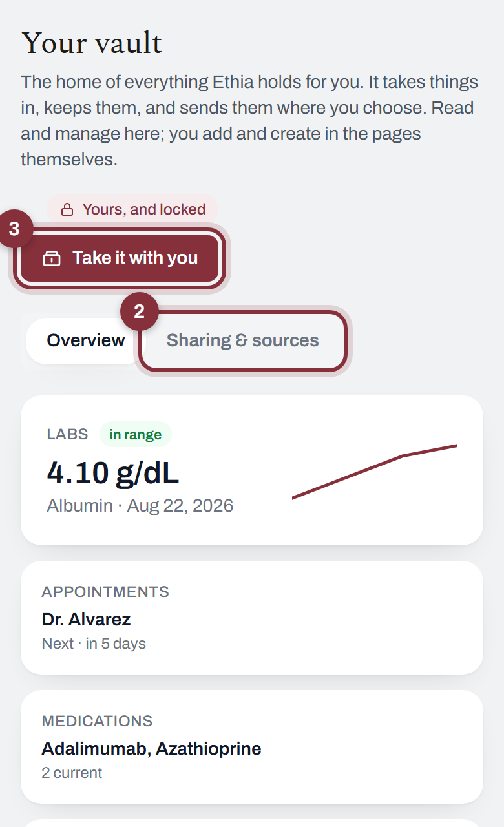Switch to the Sharing & sources tab
This screenshot has height=827, width=504.
tap(243, 341)
